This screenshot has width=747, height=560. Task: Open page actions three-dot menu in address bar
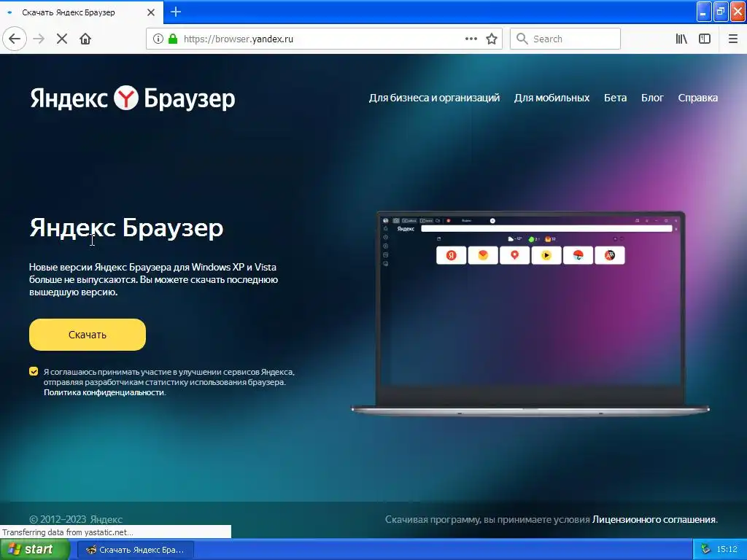click(471, 39)
